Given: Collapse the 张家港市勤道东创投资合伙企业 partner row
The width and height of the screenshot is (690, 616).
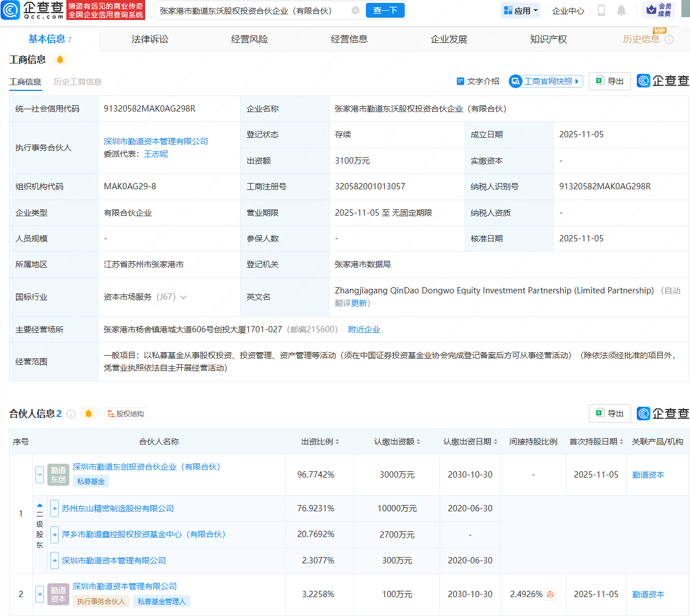Looking at the screenshot, I should point(40,474).
